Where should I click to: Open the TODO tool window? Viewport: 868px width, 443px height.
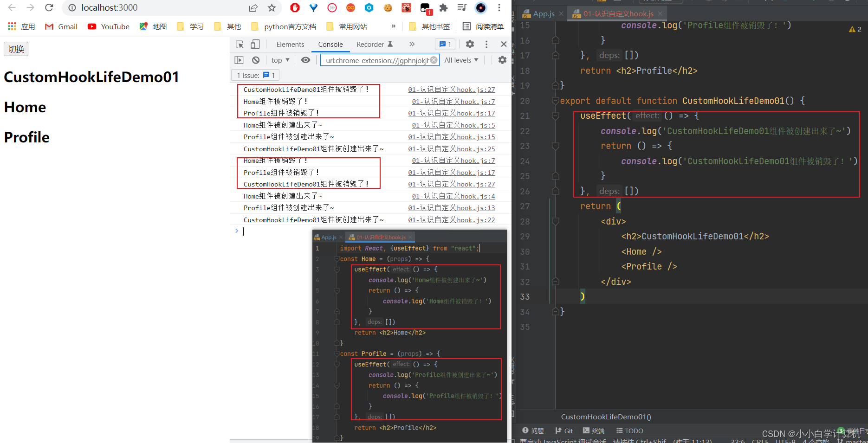click(629, 431)
